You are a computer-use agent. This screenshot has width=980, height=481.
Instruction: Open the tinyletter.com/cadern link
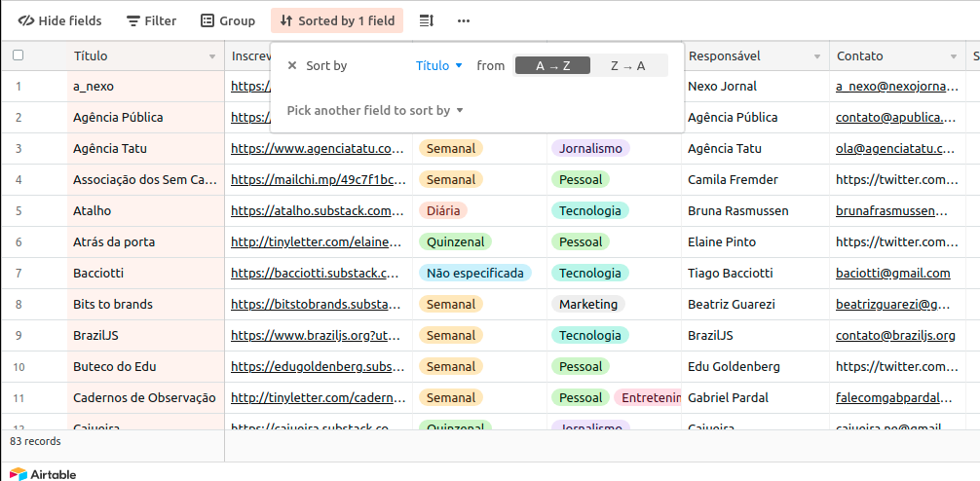click(x=319, y=398)
